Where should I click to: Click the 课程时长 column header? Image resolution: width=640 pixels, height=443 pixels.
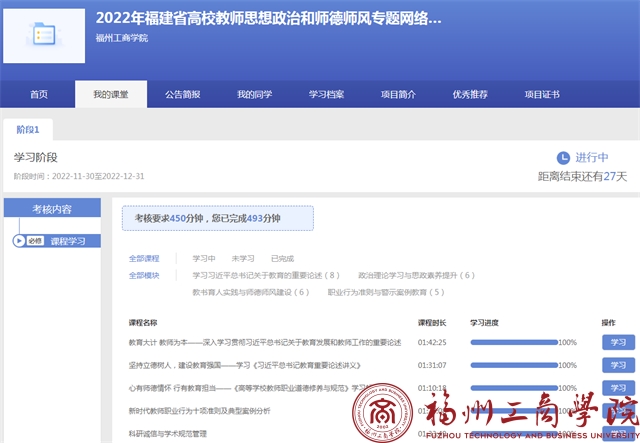click(x=432, y=323)
